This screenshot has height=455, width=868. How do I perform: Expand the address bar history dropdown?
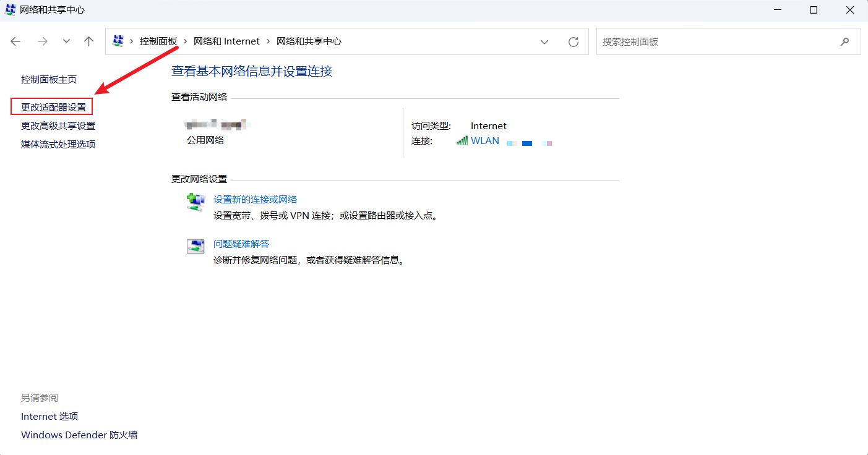pos(544,42)
